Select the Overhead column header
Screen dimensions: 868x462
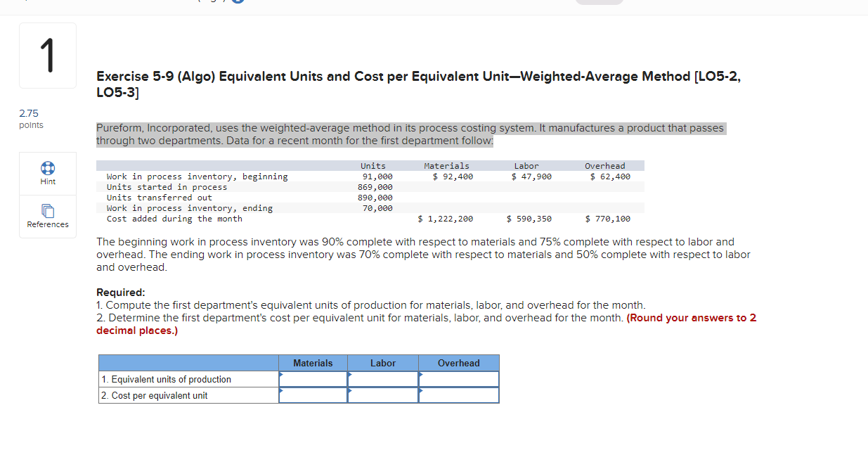458,363
